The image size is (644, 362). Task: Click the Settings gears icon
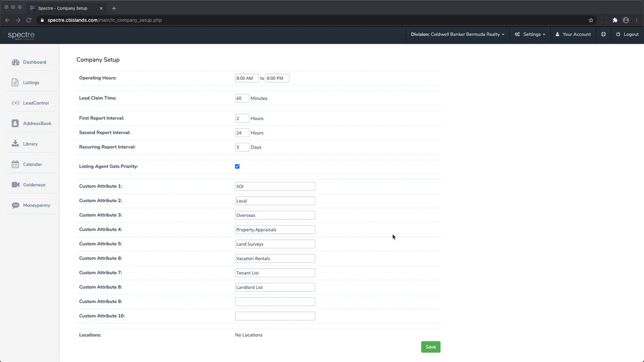coord(517,34)
